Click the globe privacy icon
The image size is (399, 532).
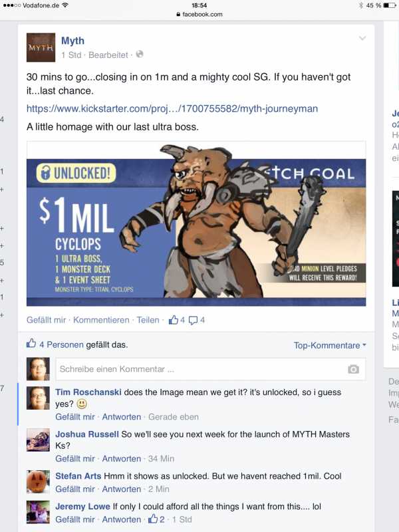click(140, 55)
